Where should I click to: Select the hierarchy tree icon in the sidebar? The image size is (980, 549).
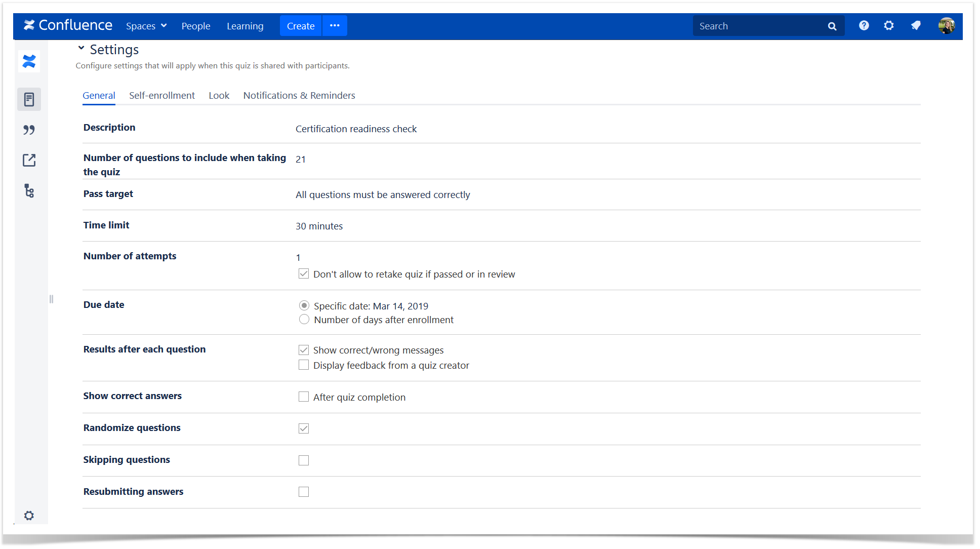29,191
